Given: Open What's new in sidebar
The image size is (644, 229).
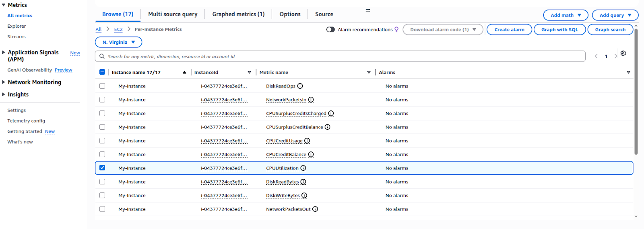Looking at the screenshot, I should click(20, 142).
